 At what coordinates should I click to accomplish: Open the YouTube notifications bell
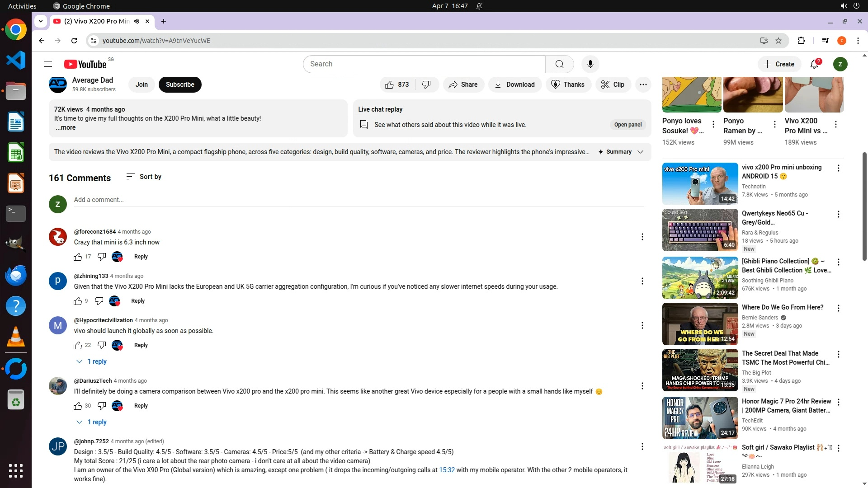point(814,64)
